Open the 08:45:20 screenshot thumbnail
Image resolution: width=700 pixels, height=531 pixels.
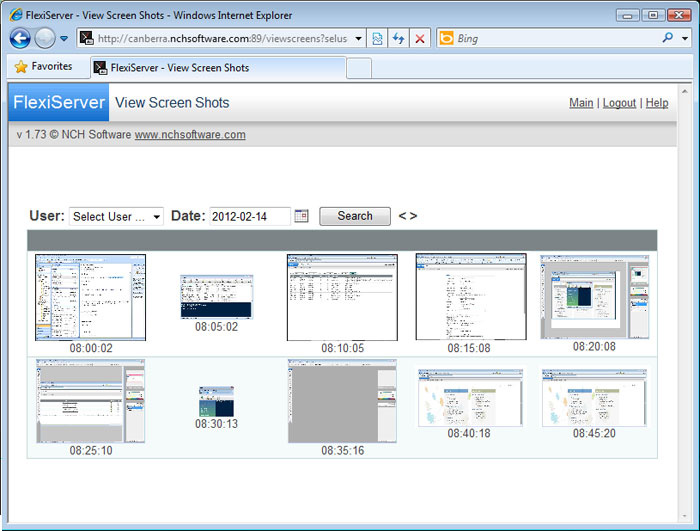(x=595, y=398)
